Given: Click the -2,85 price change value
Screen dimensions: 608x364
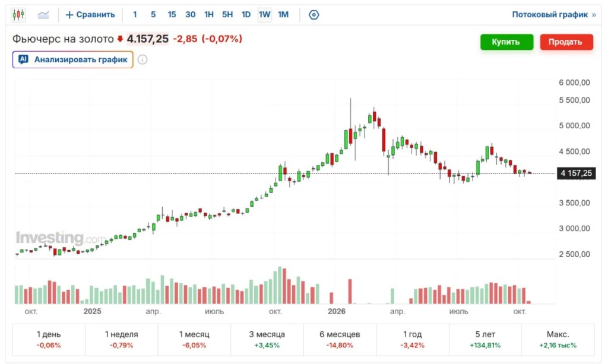Looking at the screenshot, I should pyautogui.click(x=185, y=39).
